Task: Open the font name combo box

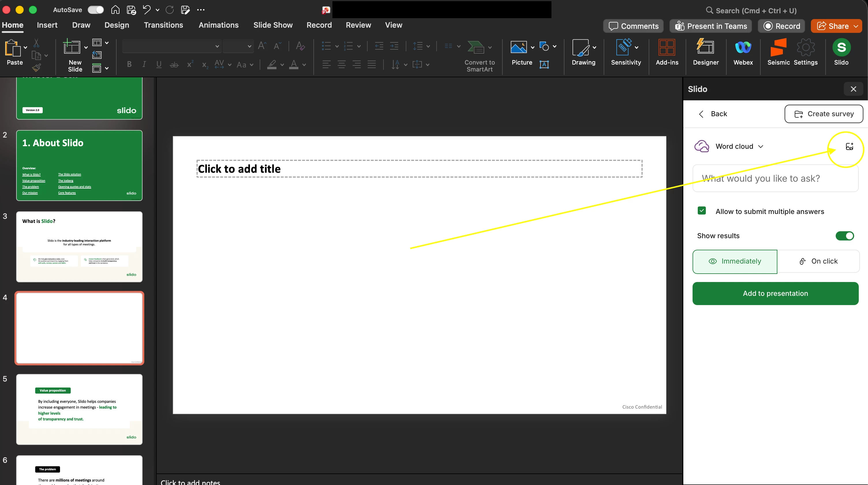Action: point(171,46)
